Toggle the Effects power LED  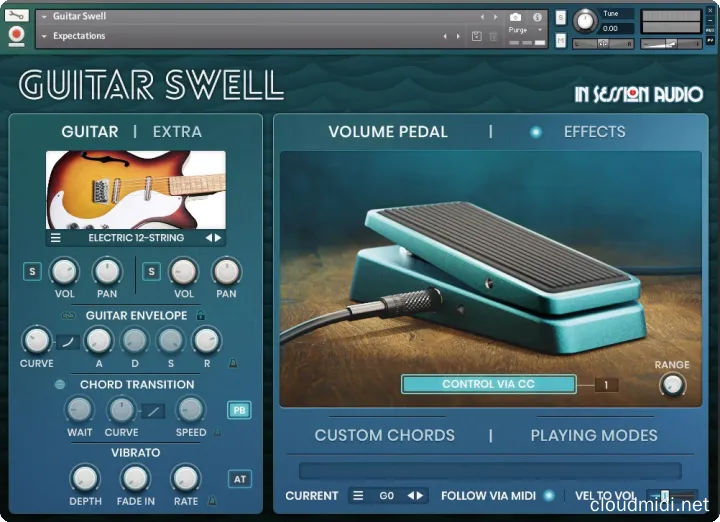[536, 132]
